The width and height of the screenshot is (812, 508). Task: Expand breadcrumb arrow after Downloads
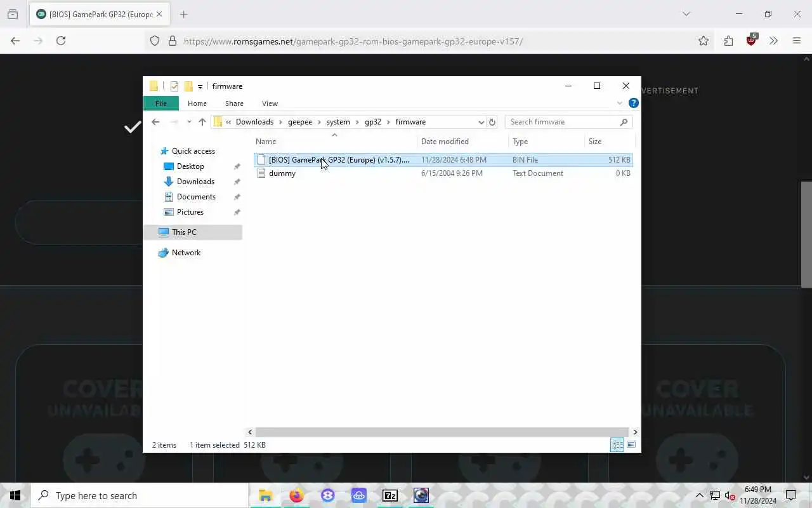(280, 122)
